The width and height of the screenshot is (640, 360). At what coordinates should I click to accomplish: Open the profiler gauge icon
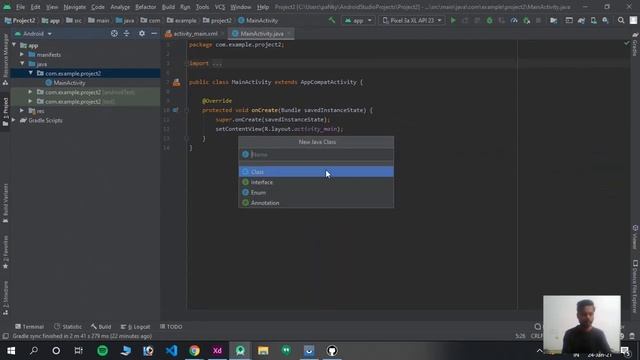(x=514, y=20)
